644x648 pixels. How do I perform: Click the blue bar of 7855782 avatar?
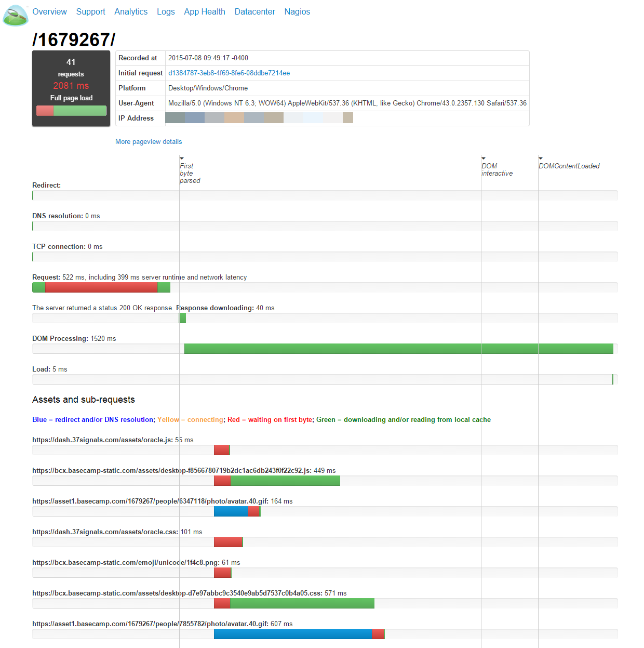click(x=293, y=634)
